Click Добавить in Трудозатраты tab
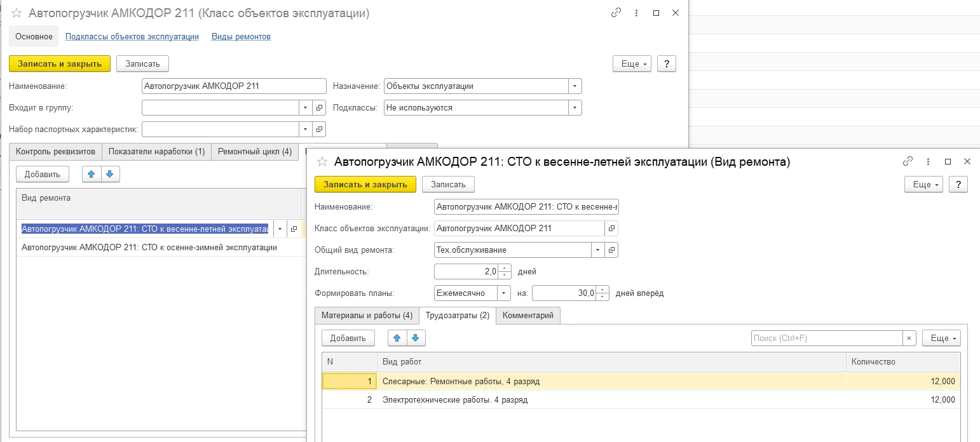 348,338
